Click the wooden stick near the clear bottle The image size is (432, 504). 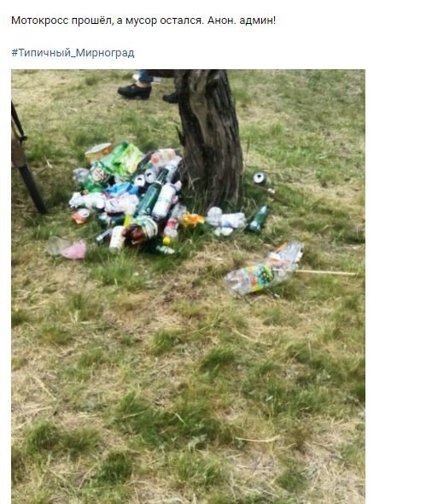pos(325,273)
